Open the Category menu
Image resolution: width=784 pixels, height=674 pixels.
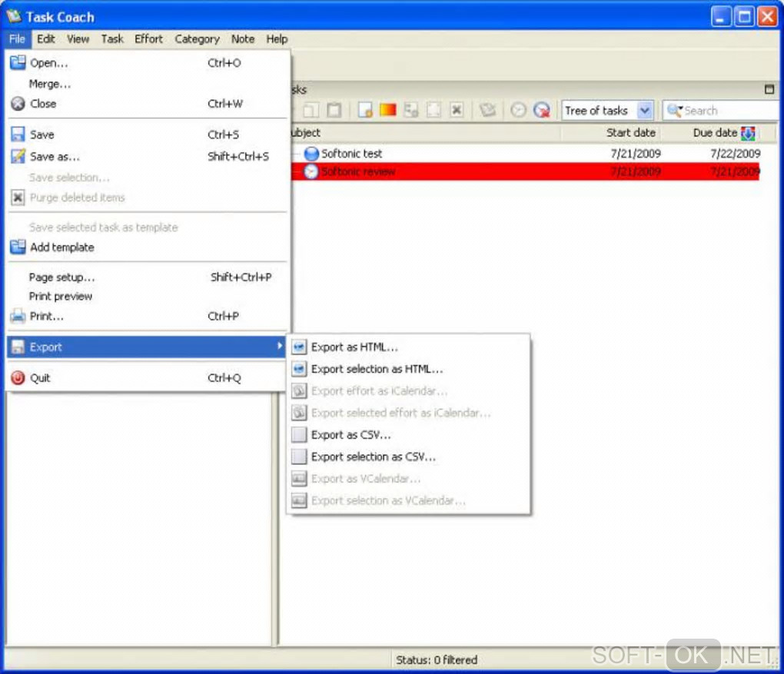(x=197, y=39)
